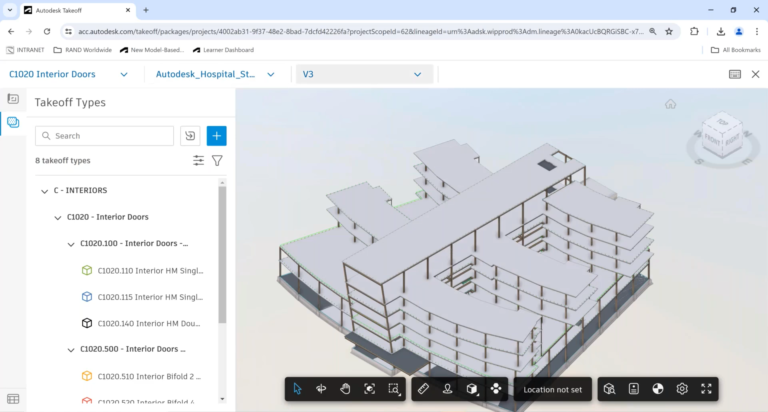Click the blue cube icon of C1020.115
The height and width of the screenshot is (412, 768).
tap(87, 297)
